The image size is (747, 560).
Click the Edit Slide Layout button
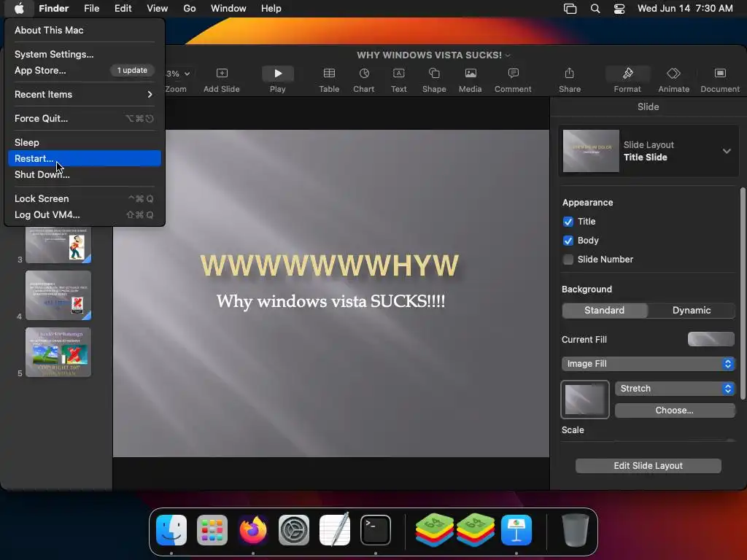648,466
